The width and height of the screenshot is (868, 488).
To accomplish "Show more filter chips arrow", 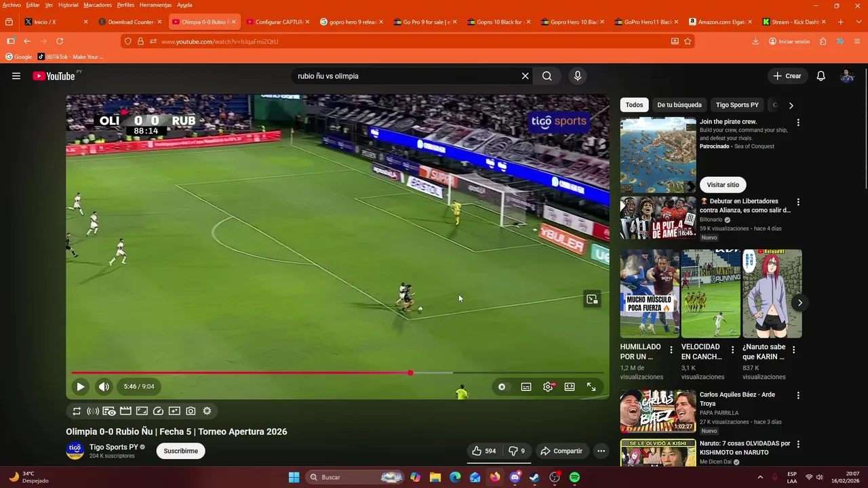I will pyautogui.click(x=791, y=105).
